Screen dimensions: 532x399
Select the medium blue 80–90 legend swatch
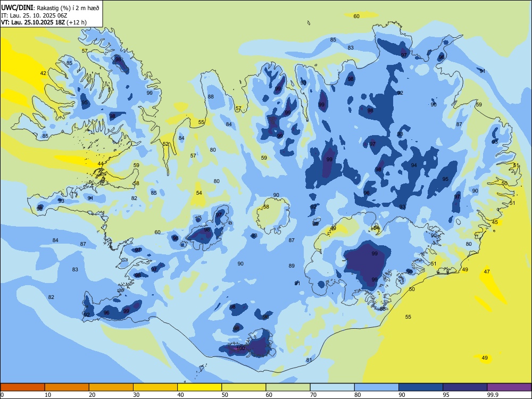pyautogui.click(x=377, y=387)
